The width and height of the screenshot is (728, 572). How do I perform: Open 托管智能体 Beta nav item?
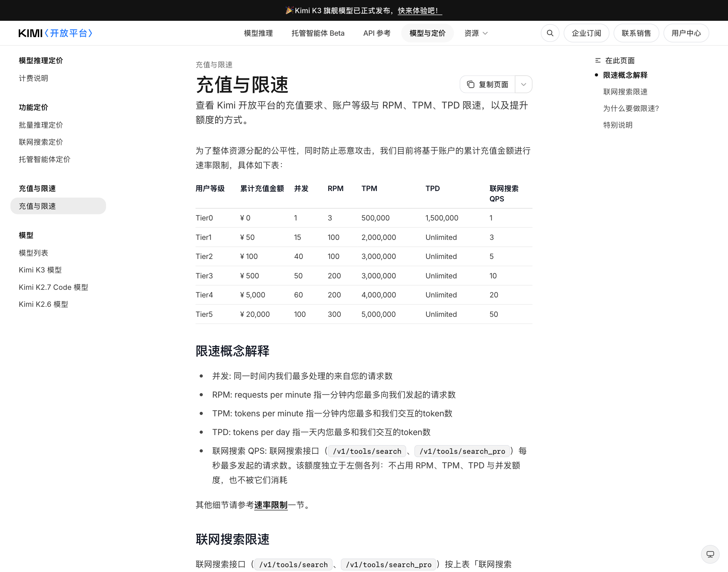pos(318,33)
